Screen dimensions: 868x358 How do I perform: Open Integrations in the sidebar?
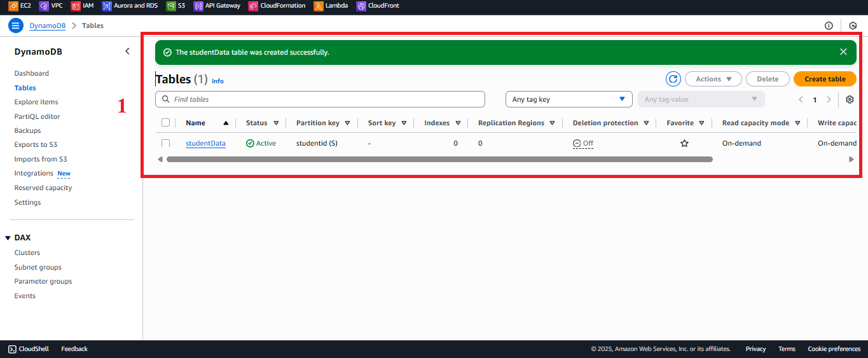coord(34,173)
